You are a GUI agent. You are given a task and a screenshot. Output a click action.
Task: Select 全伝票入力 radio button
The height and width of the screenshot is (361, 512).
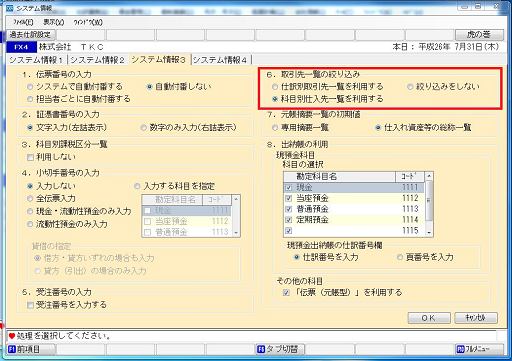tap(30, 199)
